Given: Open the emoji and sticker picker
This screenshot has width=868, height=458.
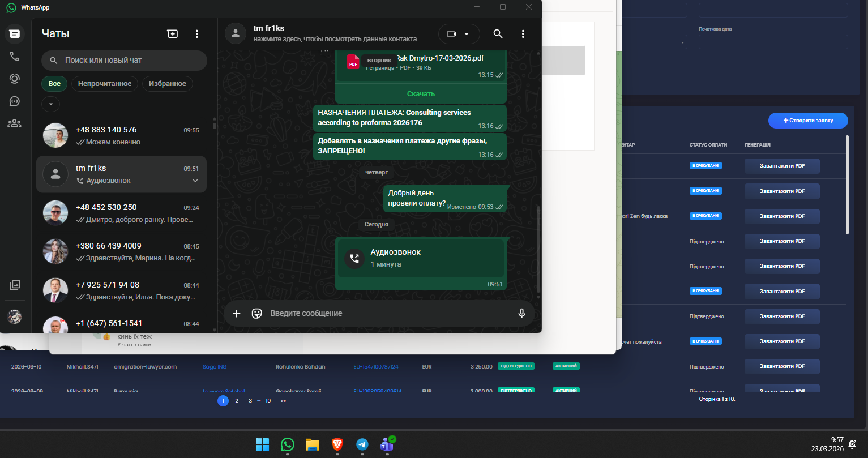Looking at the screenshot, I should [257, 313].
